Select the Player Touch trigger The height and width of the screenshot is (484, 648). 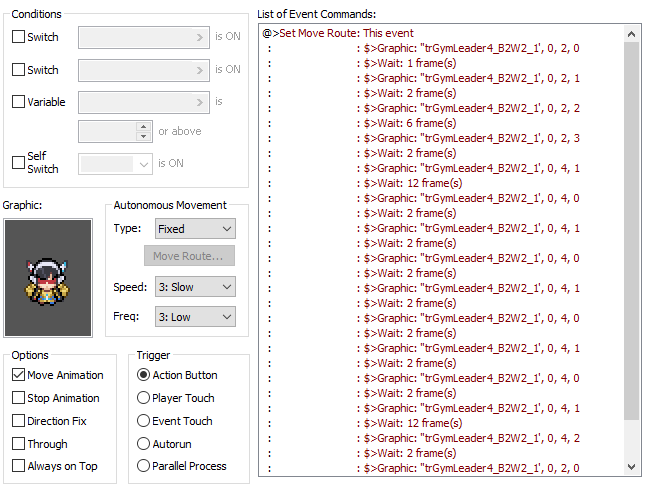(144, 398)
